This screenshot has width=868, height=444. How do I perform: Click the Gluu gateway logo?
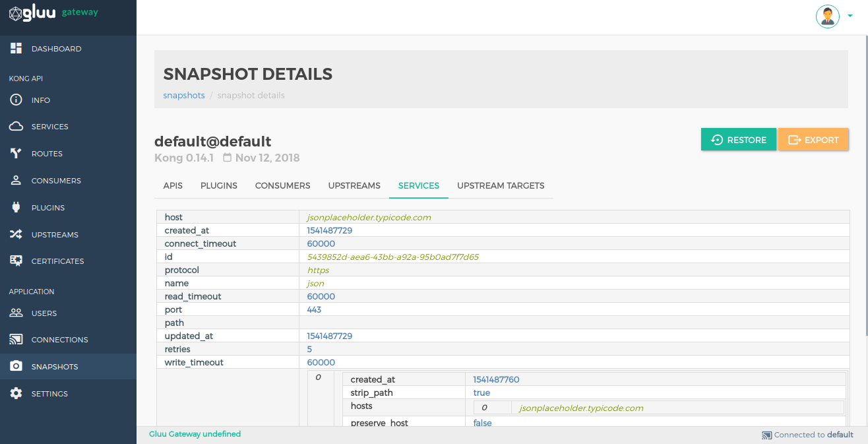pyautogui.click(x=53, y=13)
